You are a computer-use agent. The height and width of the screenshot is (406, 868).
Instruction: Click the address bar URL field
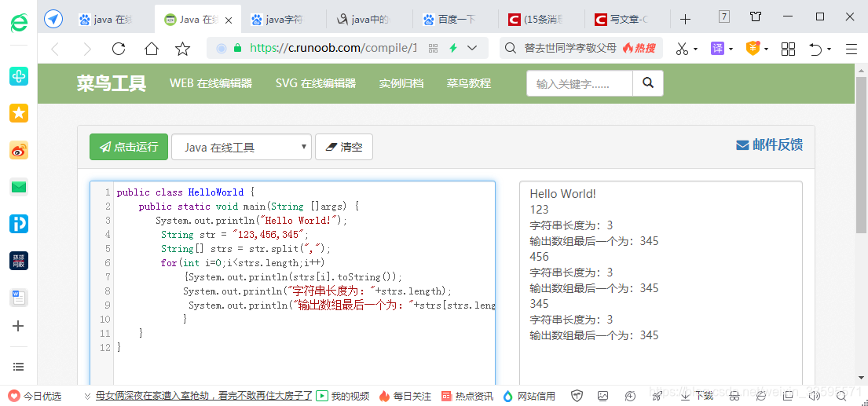(x=332, y=48)
